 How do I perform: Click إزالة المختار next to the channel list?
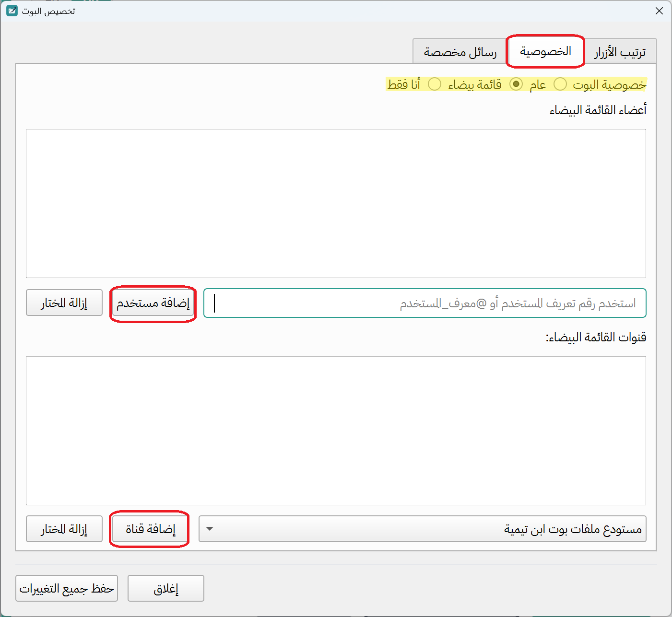(x=64, y=529)
